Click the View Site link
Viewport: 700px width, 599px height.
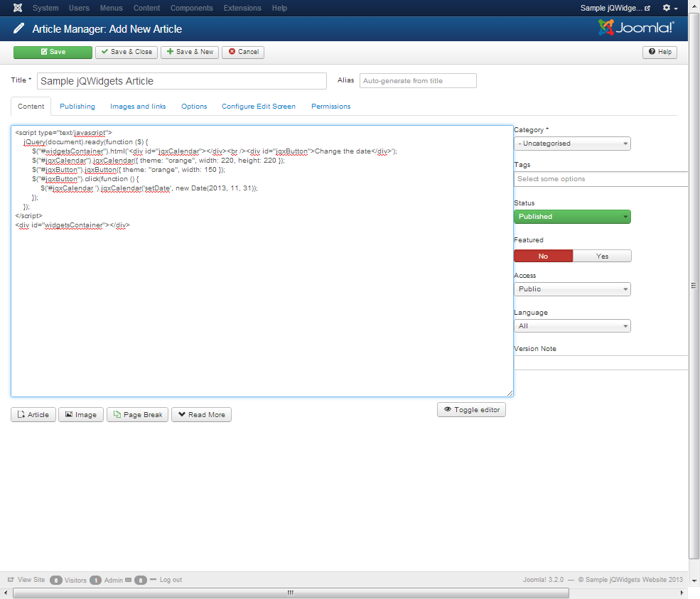(26, 580)
